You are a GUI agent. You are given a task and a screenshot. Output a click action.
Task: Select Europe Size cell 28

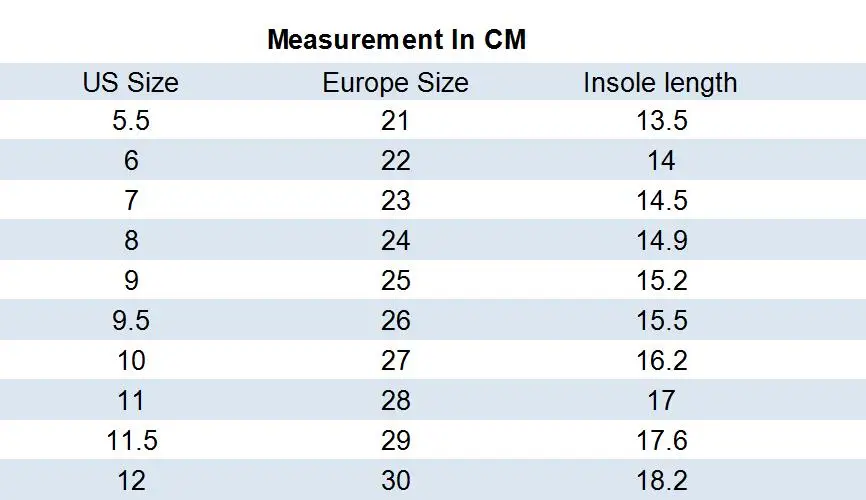click(x=395, y=401)
